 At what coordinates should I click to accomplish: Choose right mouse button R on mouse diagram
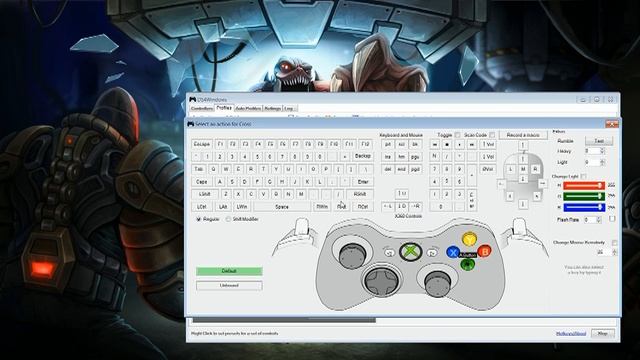[x=535, y=169]
